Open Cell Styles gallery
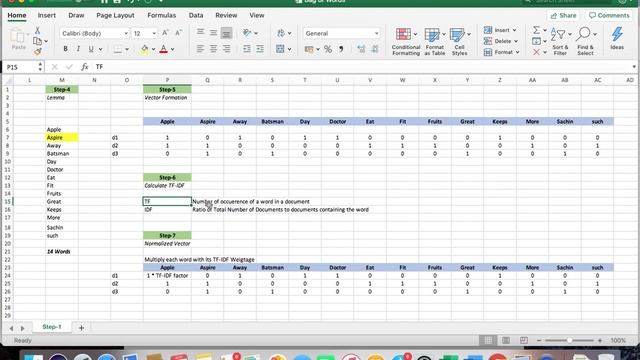Image resolution: width=640 pixels, height=360 pixels. pos(459,41)
